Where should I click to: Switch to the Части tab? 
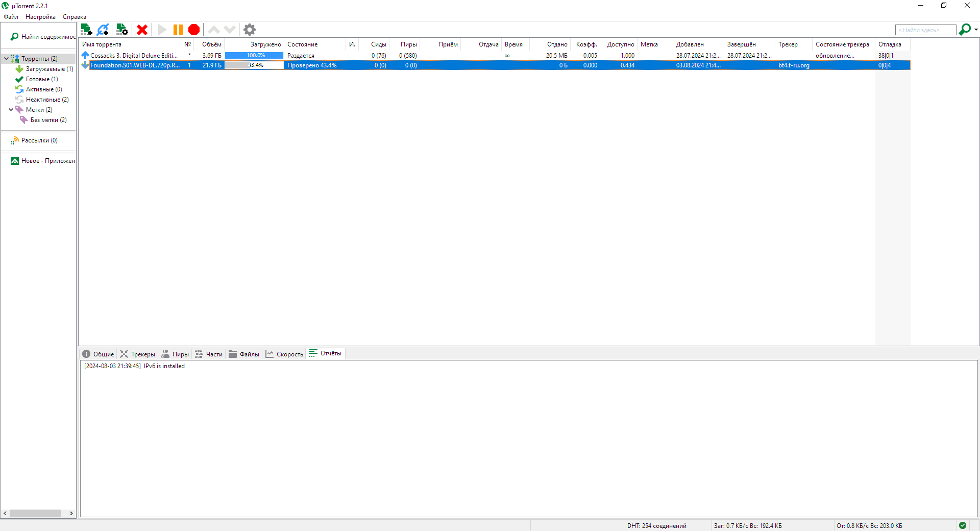[208, 354]
